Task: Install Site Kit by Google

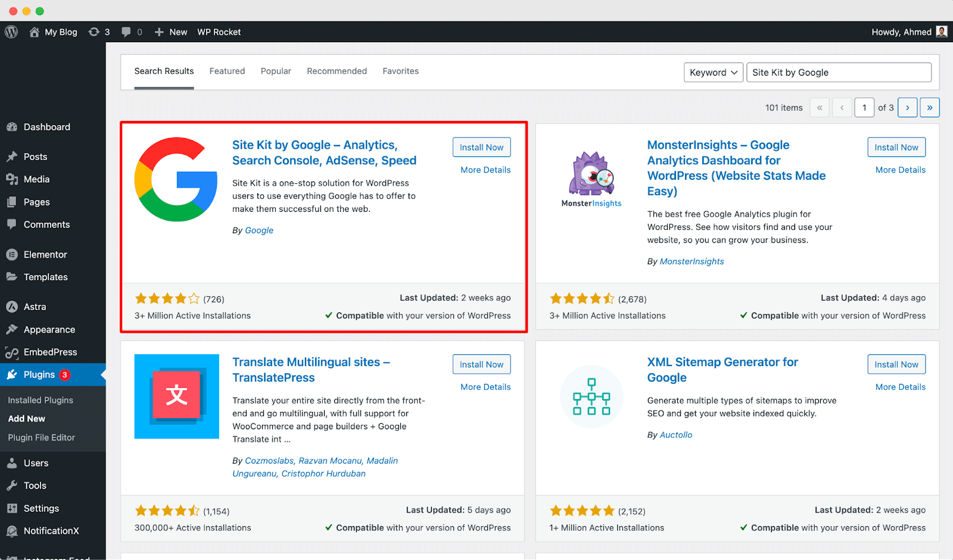Action: (481, 146)
